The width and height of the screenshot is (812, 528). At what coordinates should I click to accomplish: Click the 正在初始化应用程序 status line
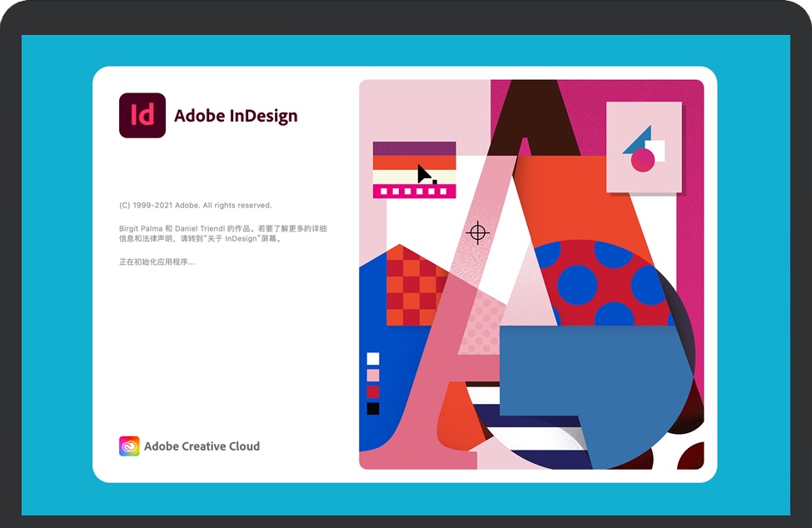tap(157, 262)
